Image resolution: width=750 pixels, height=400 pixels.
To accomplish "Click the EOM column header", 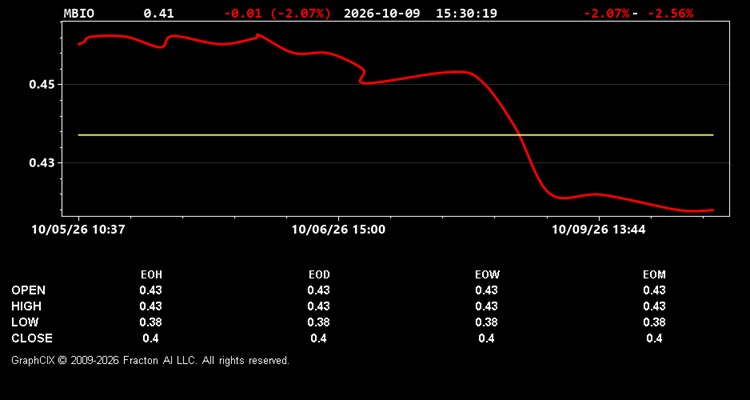I will (654, 275).
